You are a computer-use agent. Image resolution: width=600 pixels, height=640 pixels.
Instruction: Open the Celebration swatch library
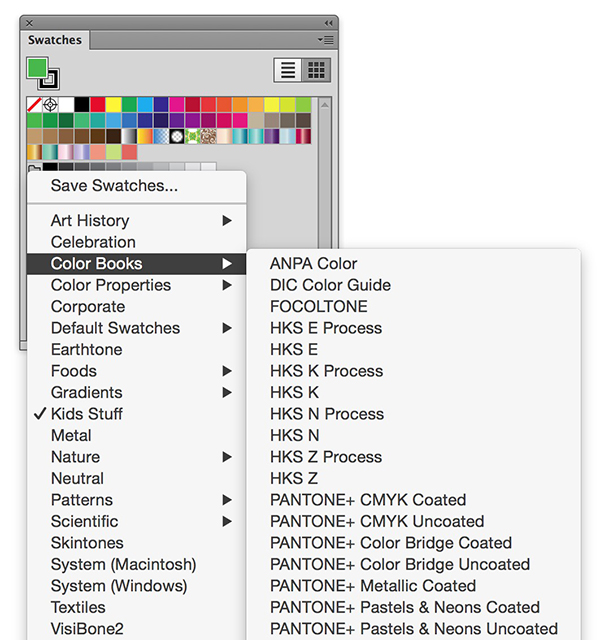(x=137, y=242)
